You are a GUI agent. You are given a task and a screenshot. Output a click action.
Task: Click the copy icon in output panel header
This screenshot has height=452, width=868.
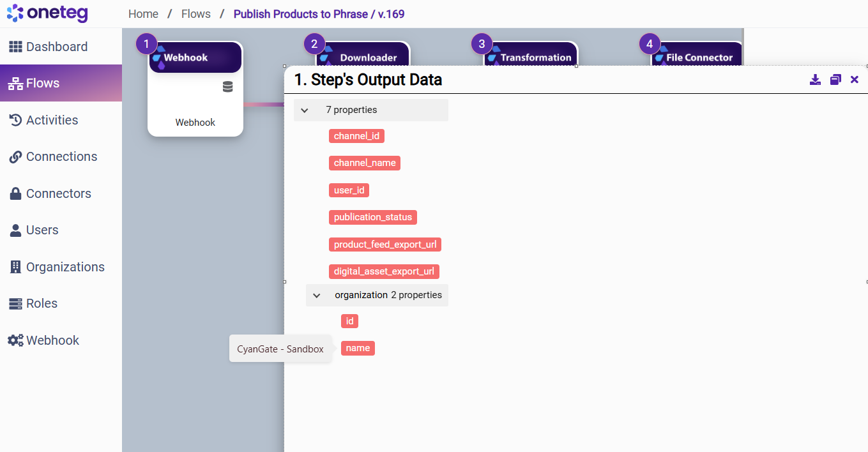tap(835, 80)
